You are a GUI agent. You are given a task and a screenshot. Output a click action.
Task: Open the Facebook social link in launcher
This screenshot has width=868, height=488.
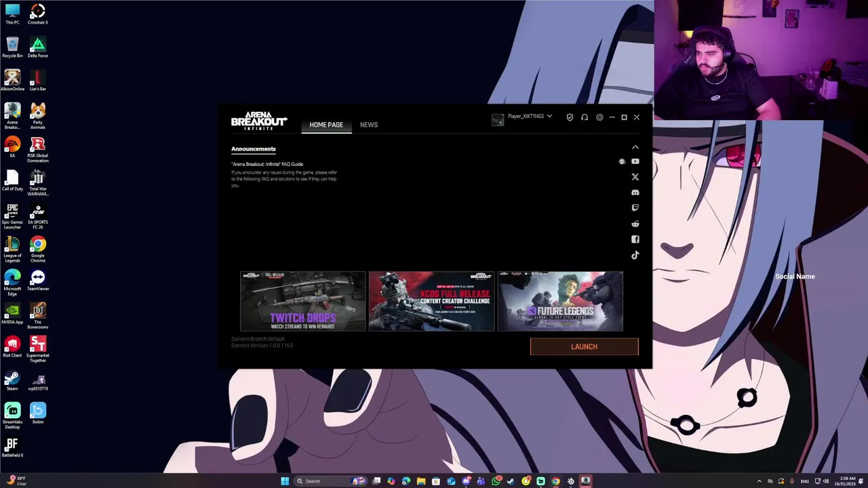tap(635, 239)
